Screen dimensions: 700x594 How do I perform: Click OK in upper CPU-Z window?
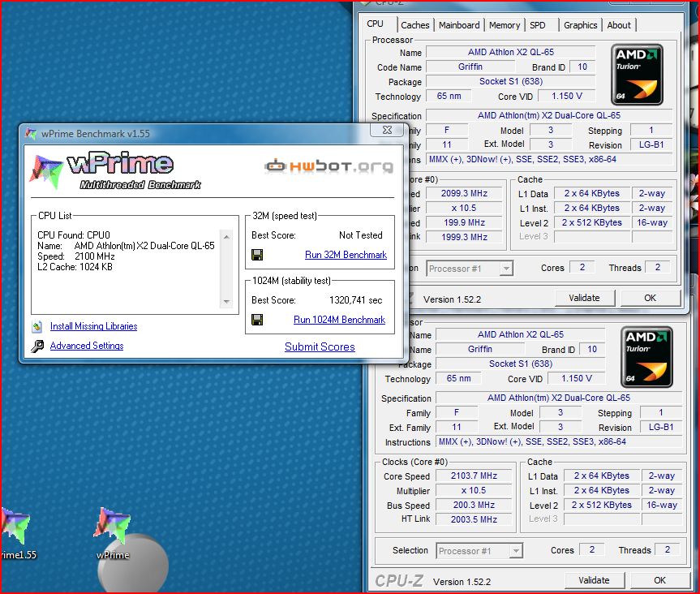click(x=650, y=298)
